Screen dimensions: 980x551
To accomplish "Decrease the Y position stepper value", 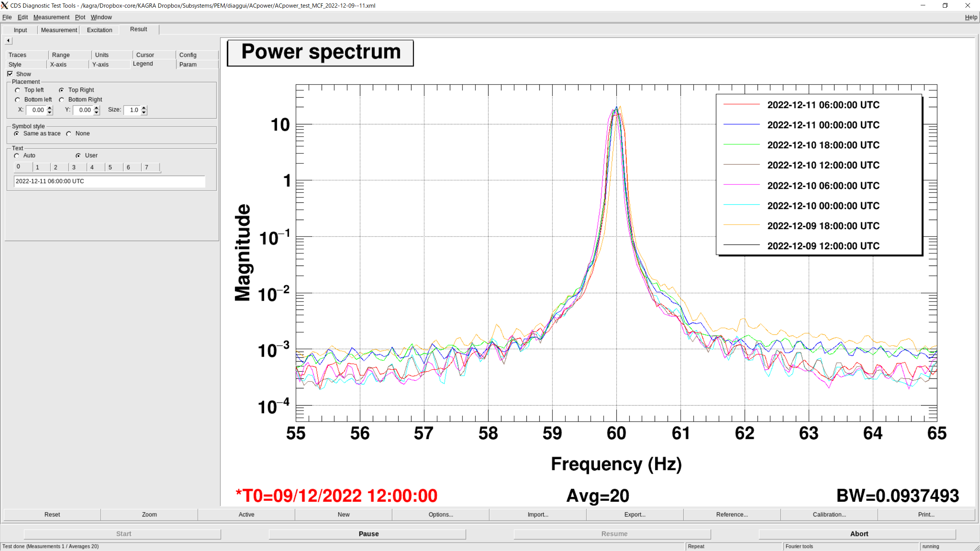I will coord(97,112).
